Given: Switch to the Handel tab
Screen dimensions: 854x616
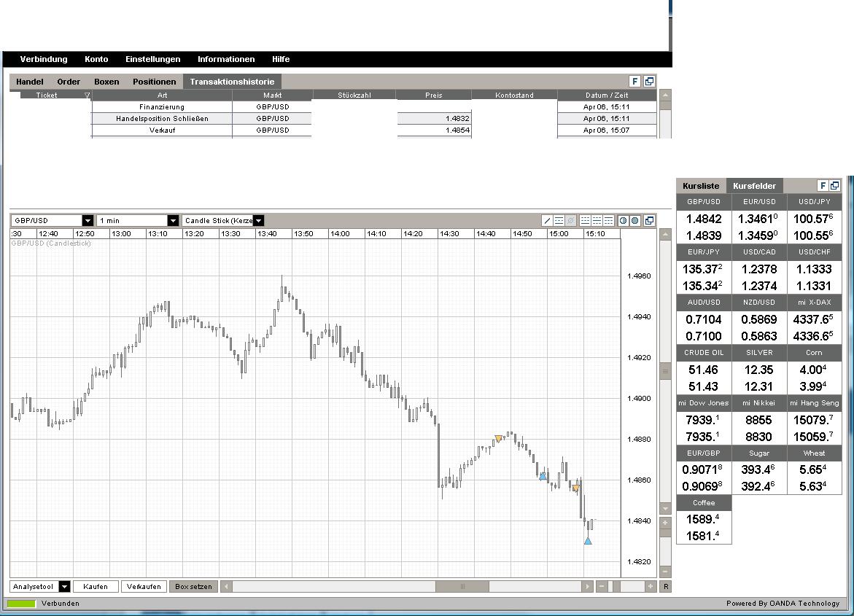Looking at the screenshot, I should click(29, 82).
